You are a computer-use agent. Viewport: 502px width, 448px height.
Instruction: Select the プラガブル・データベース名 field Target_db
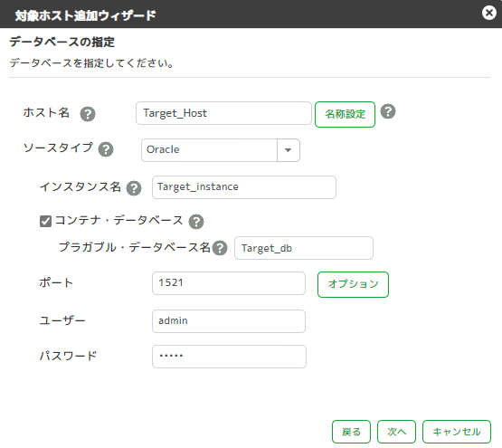point(304,248)
